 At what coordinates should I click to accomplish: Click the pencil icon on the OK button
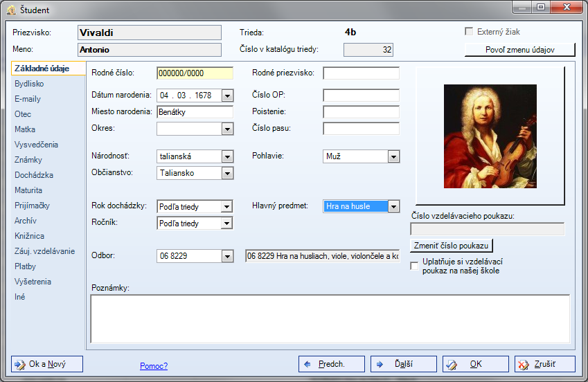click(x=452, y=365)
